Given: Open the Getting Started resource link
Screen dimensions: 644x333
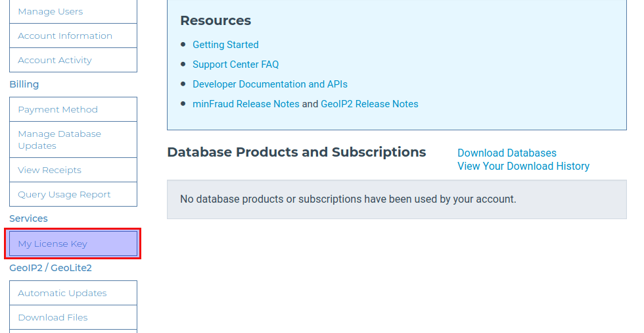Looking at the screenshot, I should tap(225, 45).
